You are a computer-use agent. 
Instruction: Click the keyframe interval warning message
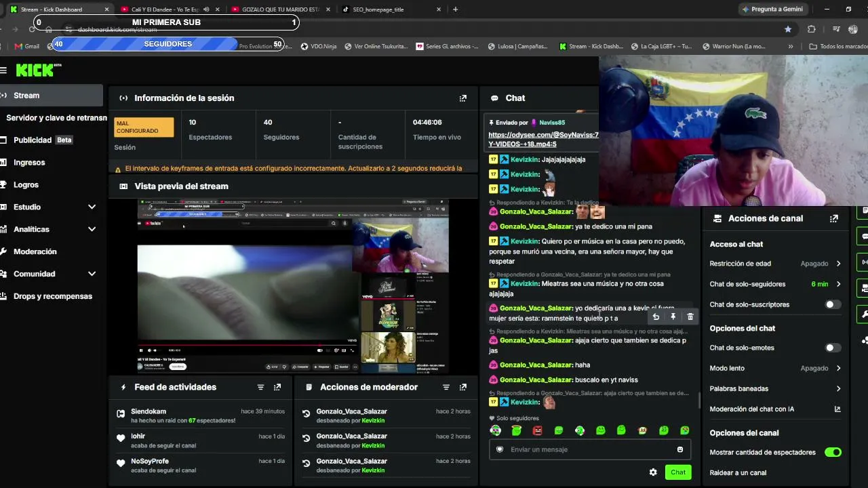click(294, 169)
